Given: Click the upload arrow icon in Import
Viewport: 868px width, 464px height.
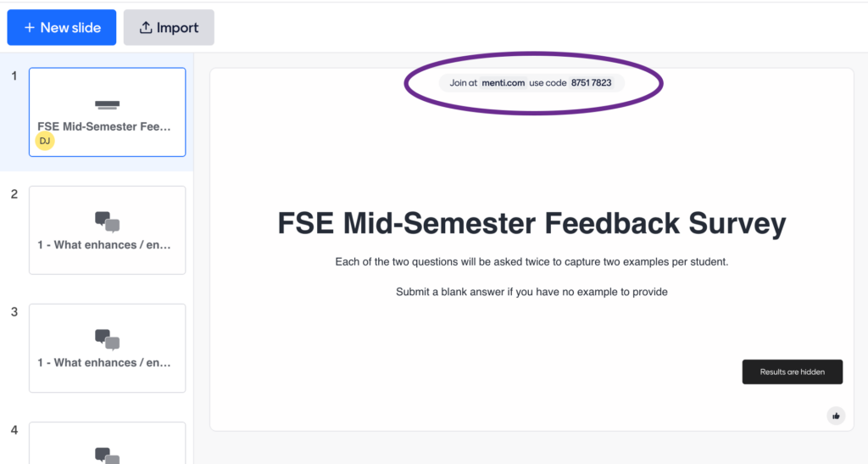Looking at the screenshot, I should [146, 27].
